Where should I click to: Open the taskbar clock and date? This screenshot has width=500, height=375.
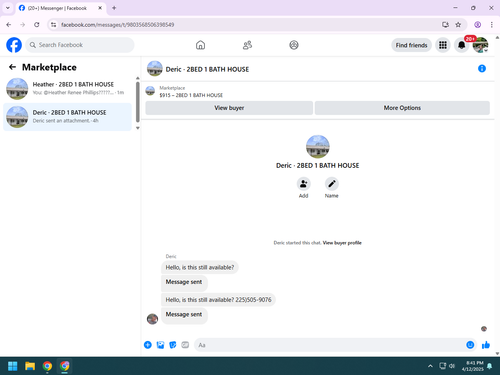click(473, 366)
